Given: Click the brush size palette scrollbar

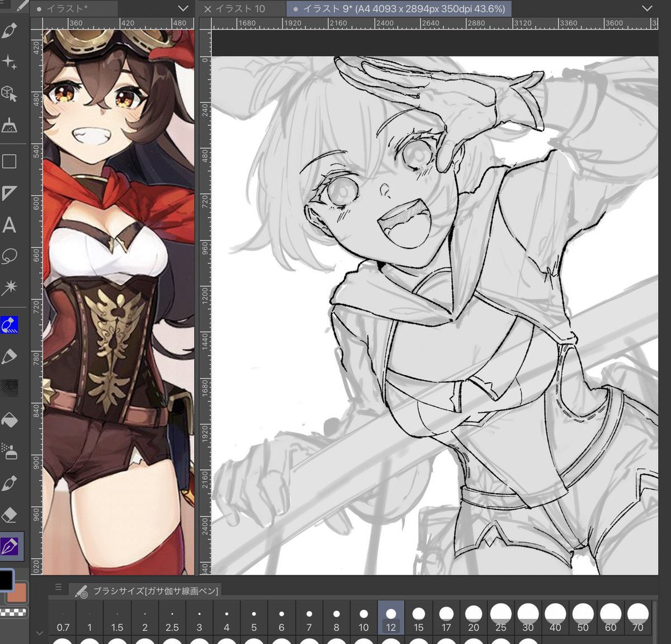Looking at the screenshot, I should [x=654, y=621].
